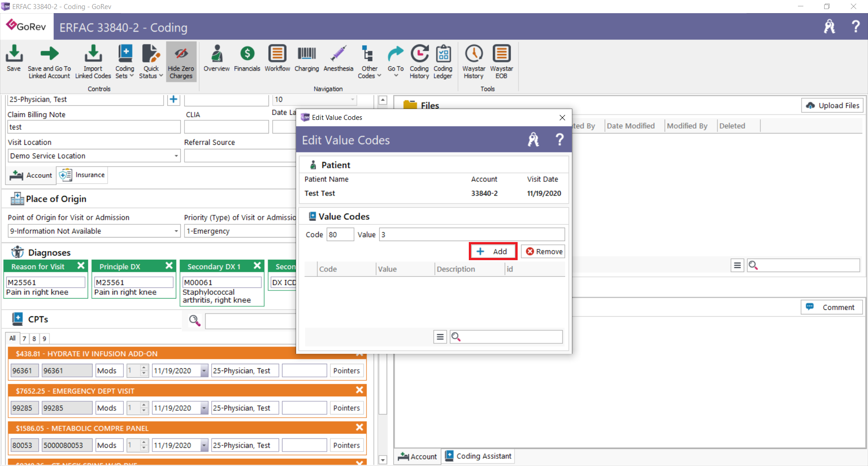This screenshot has height=466, width=868.
Task: Open the Point of Origin dropdown
Action: point(176,231)
